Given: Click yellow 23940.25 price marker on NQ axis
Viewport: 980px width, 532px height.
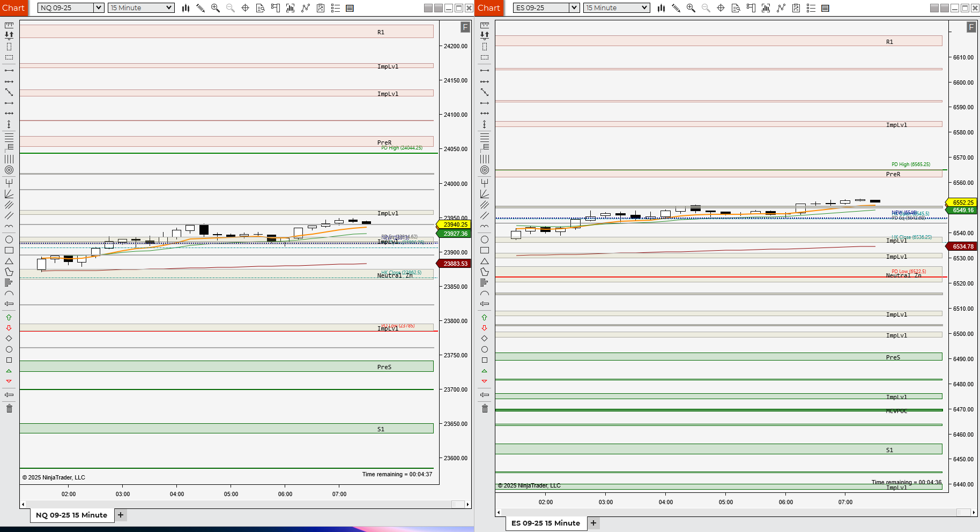Looking at the screenshot, I should (x=454, y=224).
